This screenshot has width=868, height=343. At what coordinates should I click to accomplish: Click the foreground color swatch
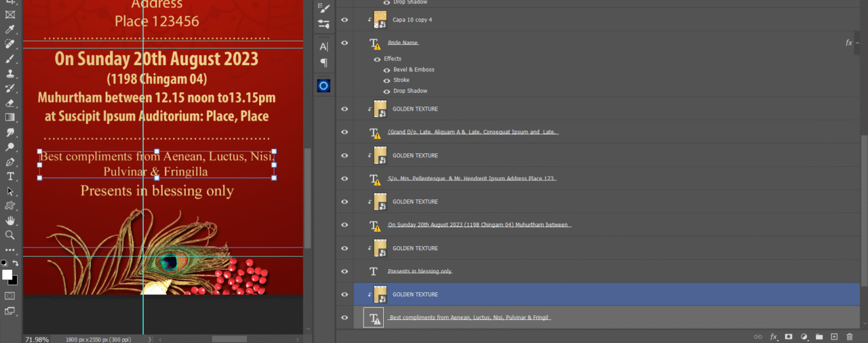7,275
